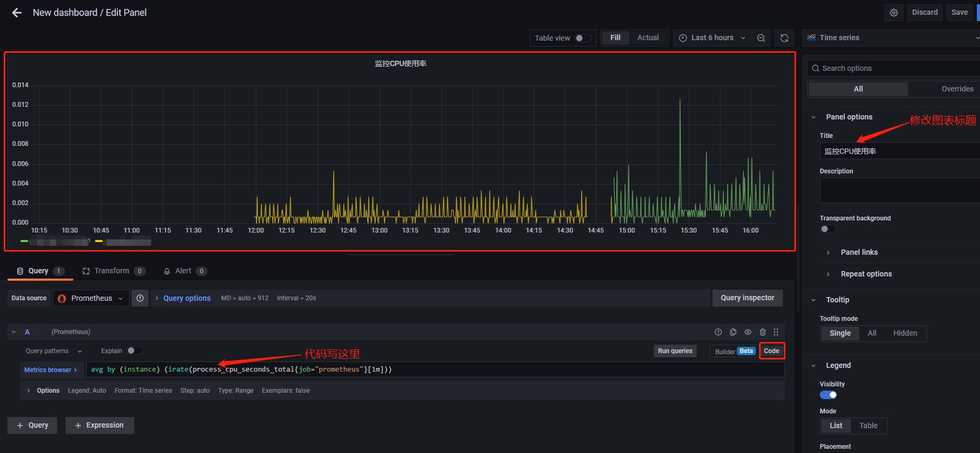Zoom out time range magnifier icon
This screenshot has height=453, width=980.
pos(761,38)
